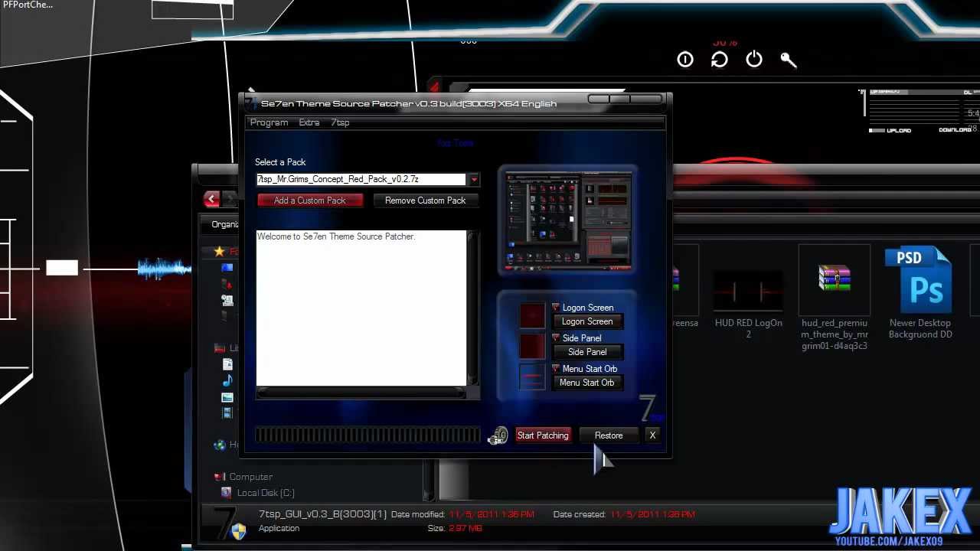Open the Videos library icon in Explorer
The image size is (980, 551).
pyautogui.click(x=227, y=412)
